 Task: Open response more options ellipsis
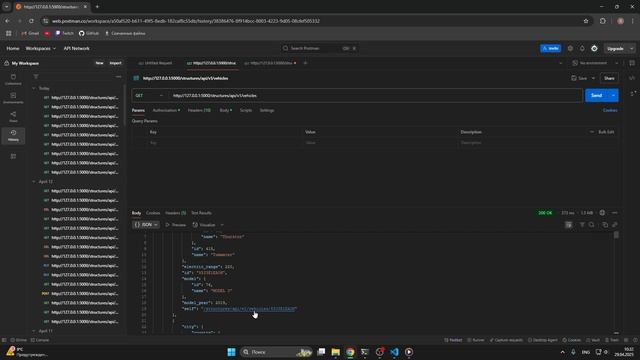[615, 213]
